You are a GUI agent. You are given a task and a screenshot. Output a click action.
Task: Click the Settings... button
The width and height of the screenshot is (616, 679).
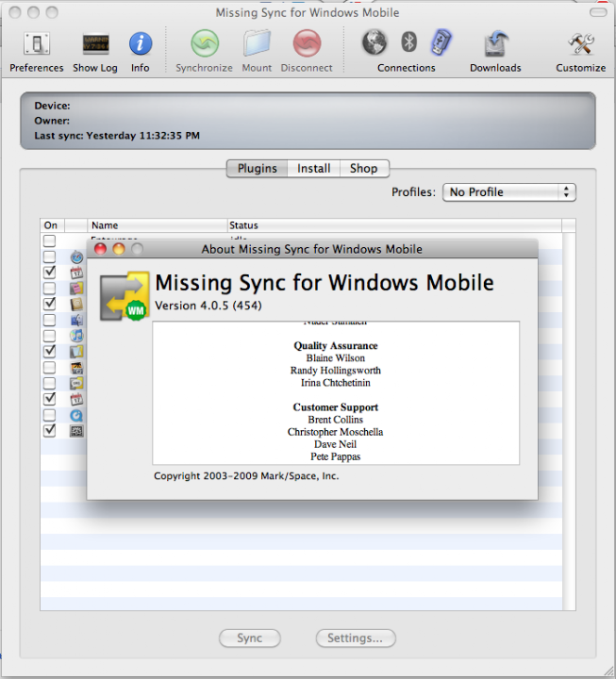click(x=356, y=638)
